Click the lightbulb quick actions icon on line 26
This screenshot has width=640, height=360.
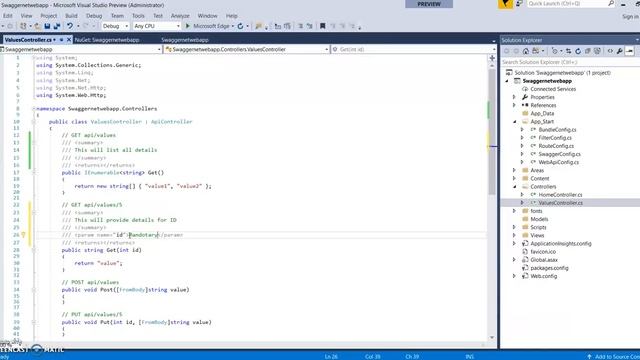[x=23, y=235]
